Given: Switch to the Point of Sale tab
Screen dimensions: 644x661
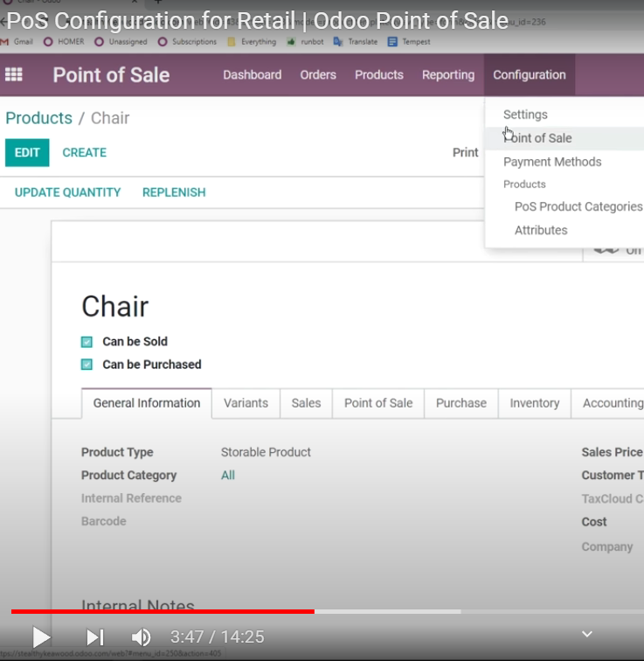Looking at the screenshot, I should (x=378, y=403).
